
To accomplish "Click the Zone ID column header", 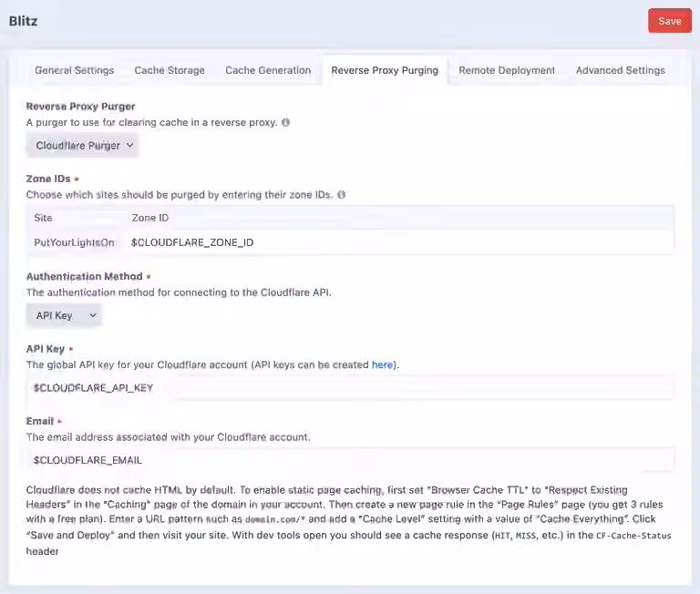I will [150, 218].
